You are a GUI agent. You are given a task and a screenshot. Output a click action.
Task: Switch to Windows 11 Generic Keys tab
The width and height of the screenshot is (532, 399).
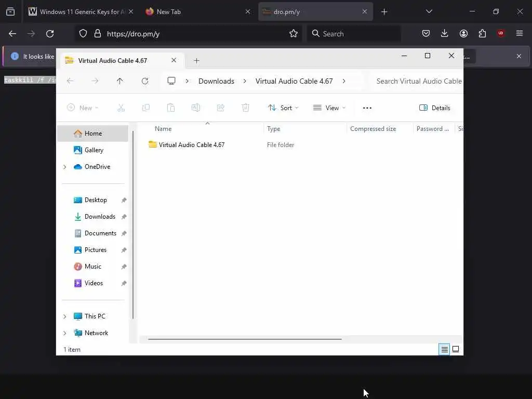pyautogui.click(x=81, y=12)
